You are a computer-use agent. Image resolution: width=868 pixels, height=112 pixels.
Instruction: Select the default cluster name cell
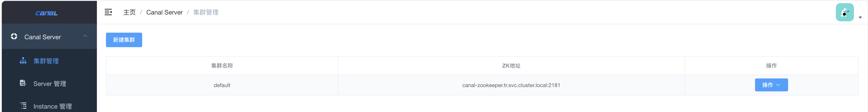click(222, 85)
